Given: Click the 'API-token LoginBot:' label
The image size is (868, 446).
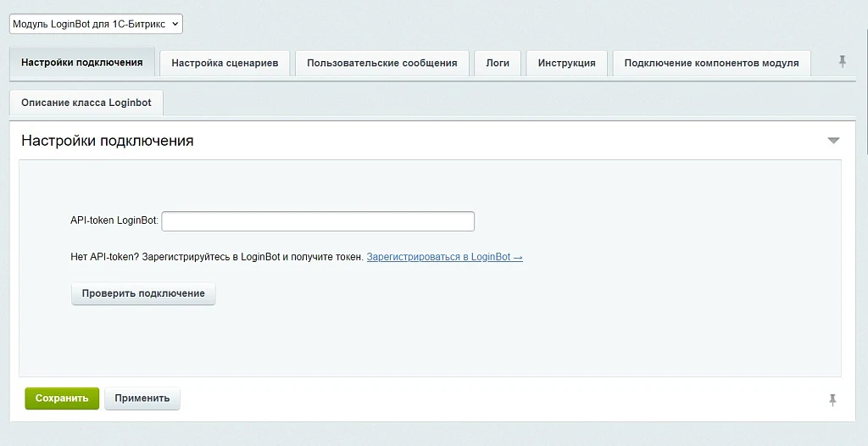Looking at the screenshot, I should (114, 220).
